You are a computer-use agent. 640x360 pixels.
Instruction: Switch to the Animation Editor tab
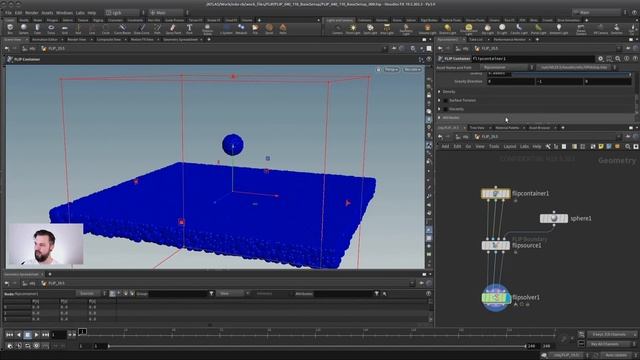coord(45,40)
